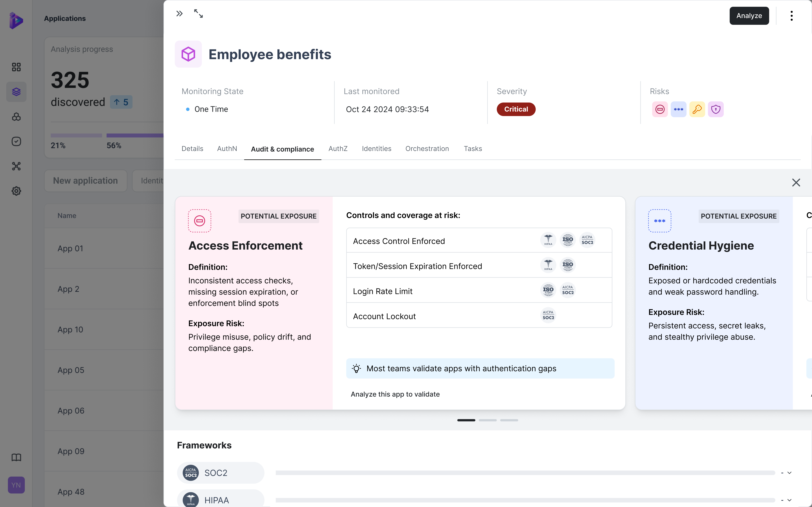
Task: Click the key risk icon under Risks
Action: coord(697,109)
